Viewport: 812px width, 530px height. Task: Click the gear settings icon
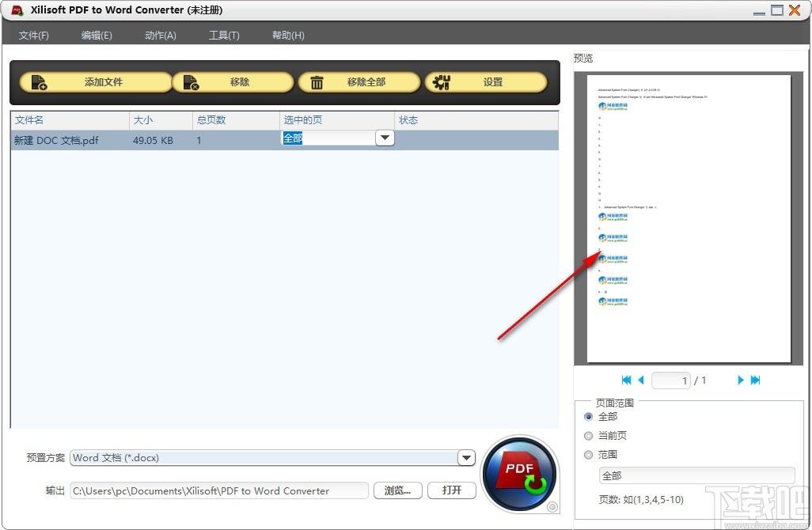pyautogui.click(x=441, y=82)
